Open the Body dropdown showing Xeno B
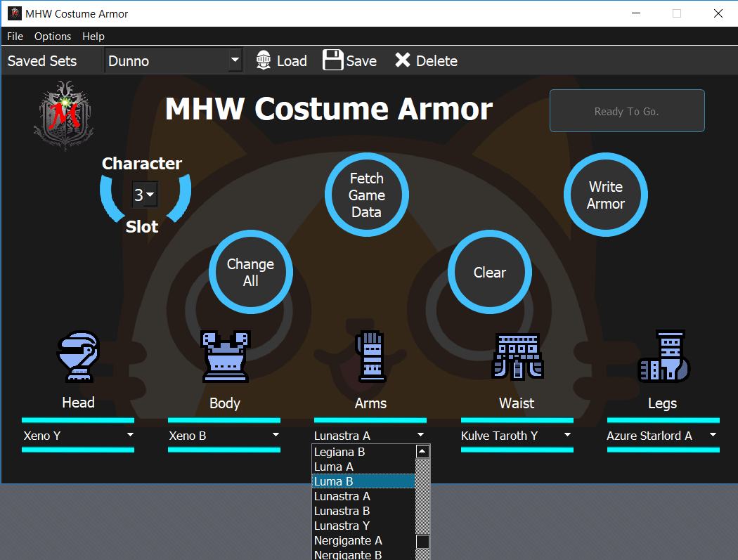The width and height of the screenshot is (738, 560). (x=224, y=436)
